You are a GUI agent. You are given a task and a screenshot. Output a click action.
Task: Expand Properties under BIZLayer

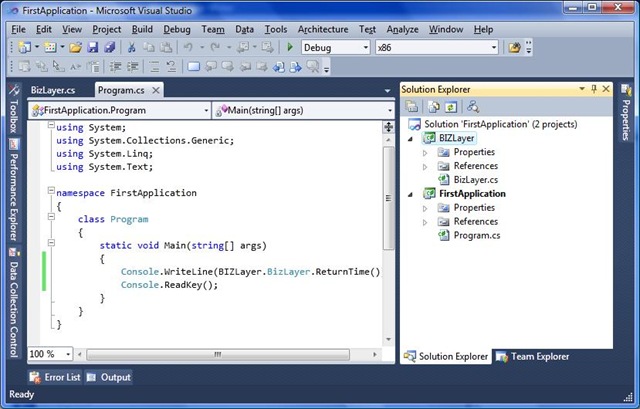pyautogui.click(x=425, y=153)
